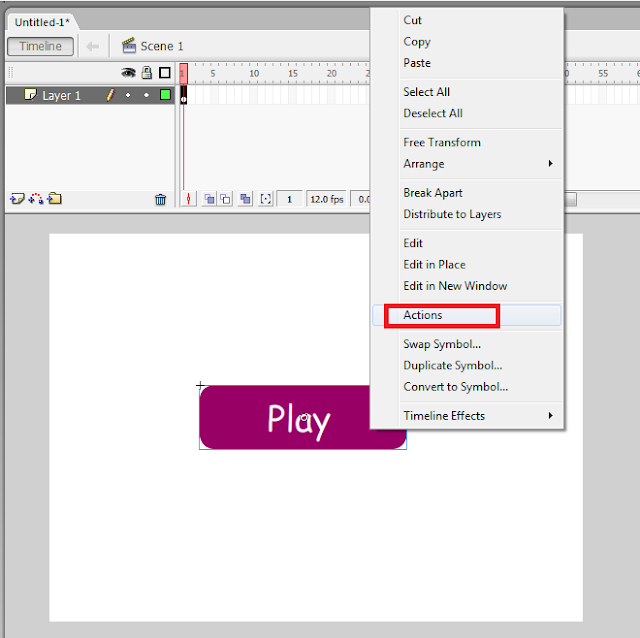Click the Layer 1 pencil icon

pyautogui.click(x=110, y=95)
